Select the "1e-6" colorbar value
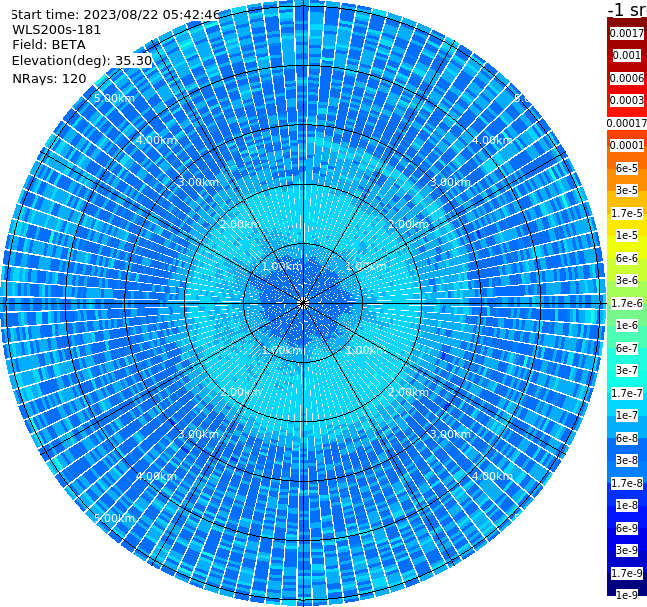This screenshot has height=607, width=647. (x=627, y=325)
